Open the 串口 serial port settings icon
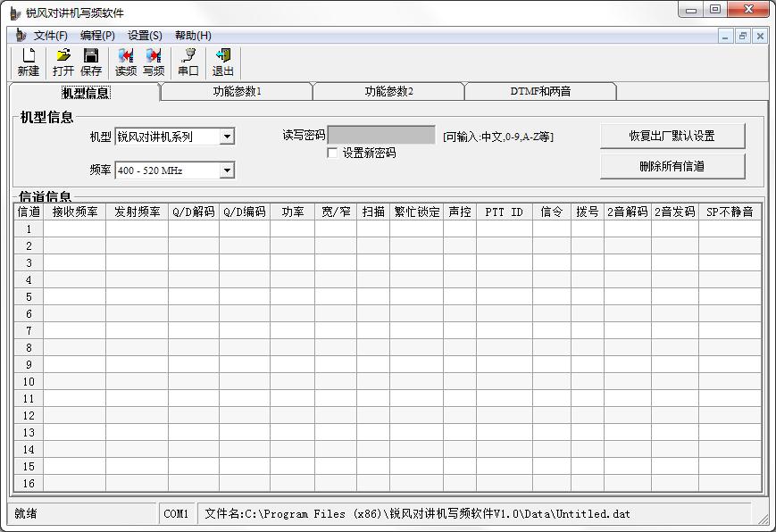This screenshot has height=532, width=776. [x=188, y=62]
